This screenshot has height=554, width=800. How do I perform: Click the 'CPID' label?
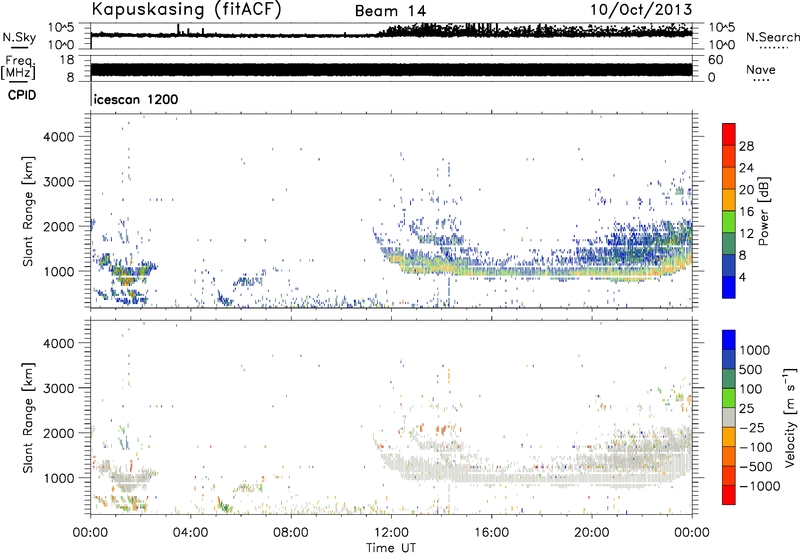(22, 95)
